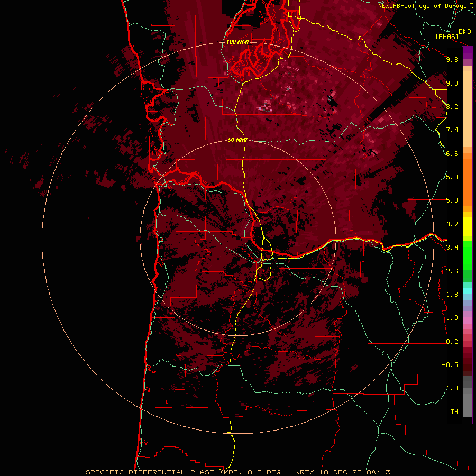Click the 3.4 value on the color scale
Image resolution: width=476 pixels, height=476 pixels.
pyautogui.click(x=452, y=248)
